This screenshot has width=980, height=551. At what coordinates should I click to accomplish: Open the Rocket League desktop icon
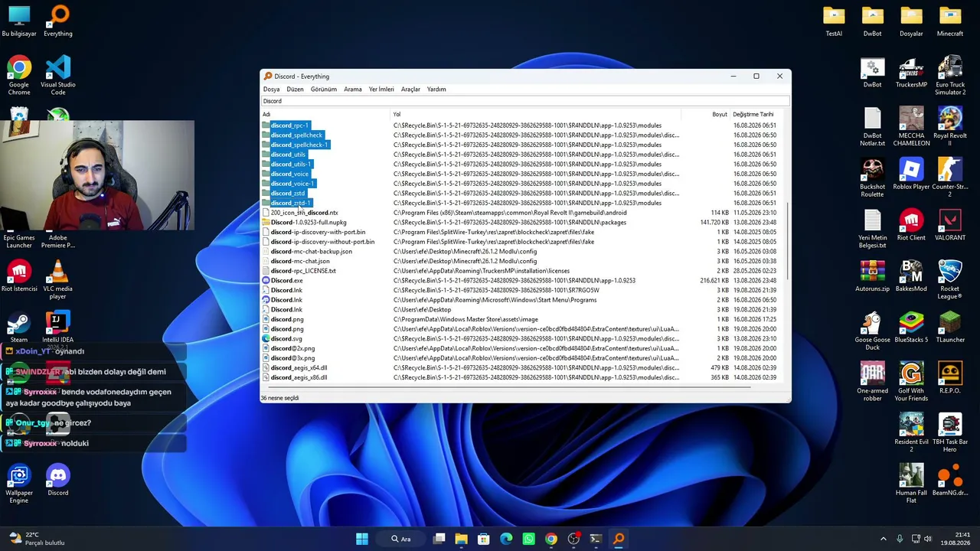click(950, 280)
